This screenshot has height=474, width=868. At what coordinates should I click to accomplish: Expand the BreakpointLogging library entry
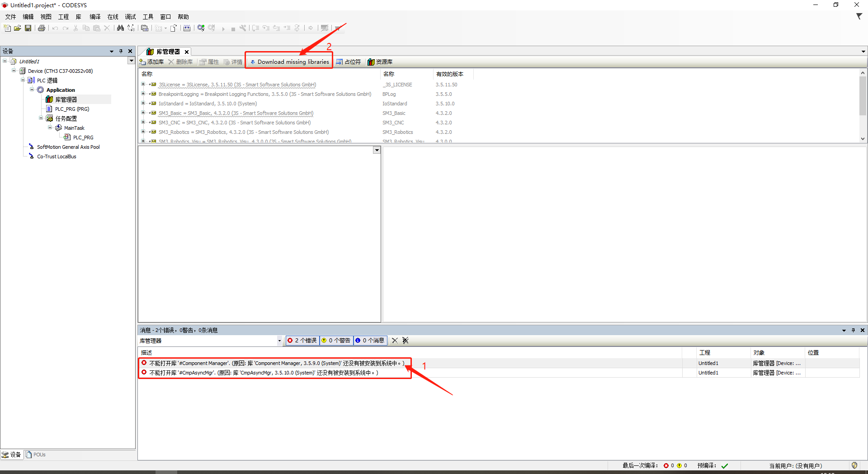point(143,94)
